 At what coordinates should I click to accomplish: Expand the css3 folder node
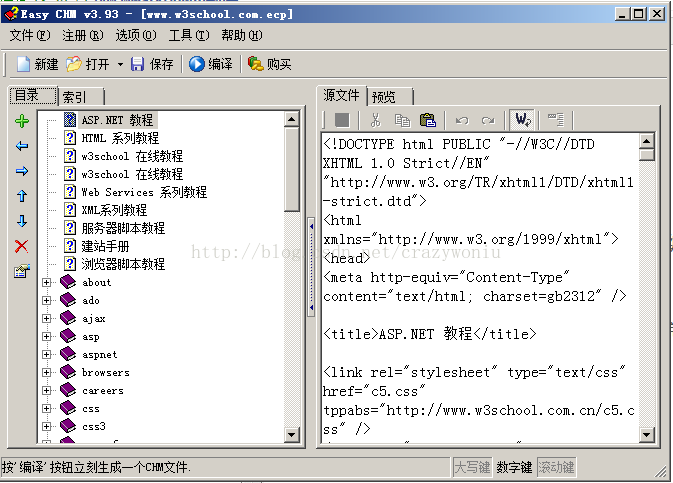tap(46, 427)
